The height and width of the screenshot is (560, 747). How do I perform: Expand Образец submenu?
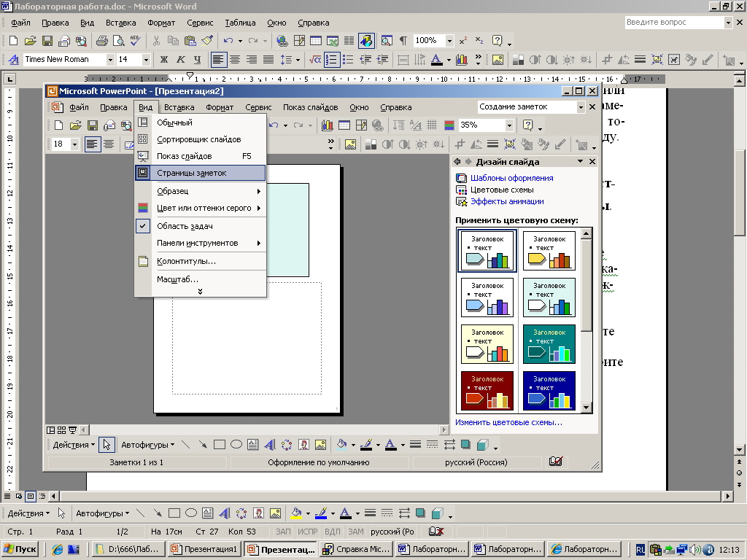[200, 191]
